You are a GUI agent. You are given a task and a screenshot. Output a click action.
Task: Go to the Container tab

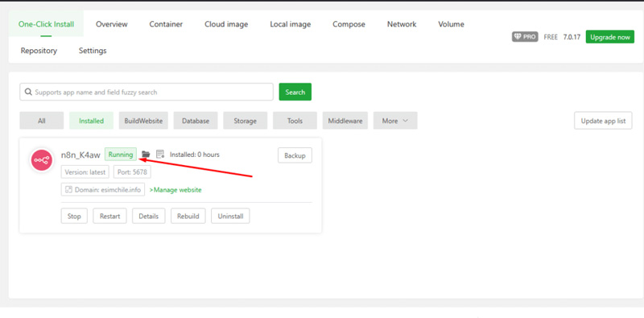pyautogui.click(x=166, y=24)
